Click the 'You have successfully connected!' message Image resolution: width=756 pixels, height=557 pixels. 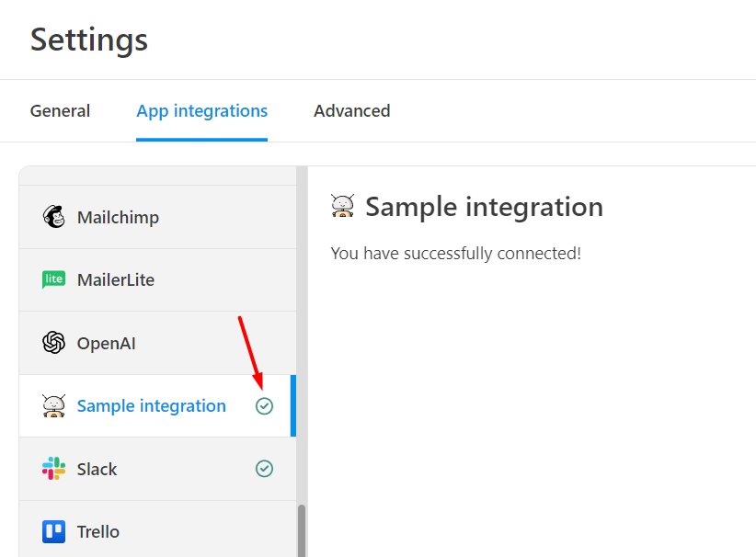click(455, 253)
